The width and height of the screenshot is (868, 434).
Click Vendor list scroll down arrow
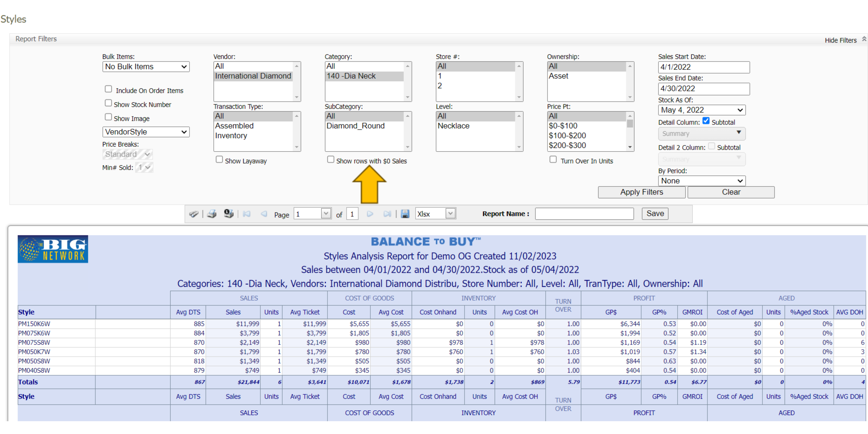coord(296,97)
